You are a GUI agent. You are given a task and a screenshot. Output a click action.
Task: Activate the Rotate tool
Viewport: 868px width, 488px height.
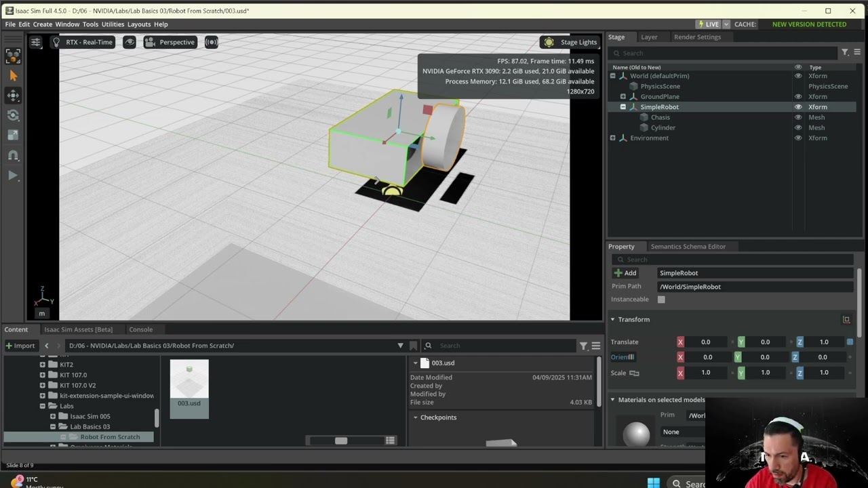[x=13, y=115]
